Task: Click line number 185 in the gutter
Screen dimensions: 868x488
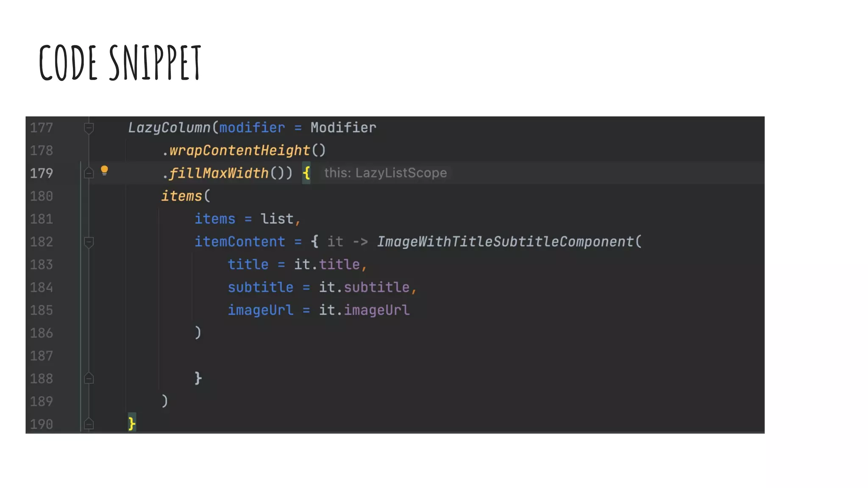Action: (42, 310)
